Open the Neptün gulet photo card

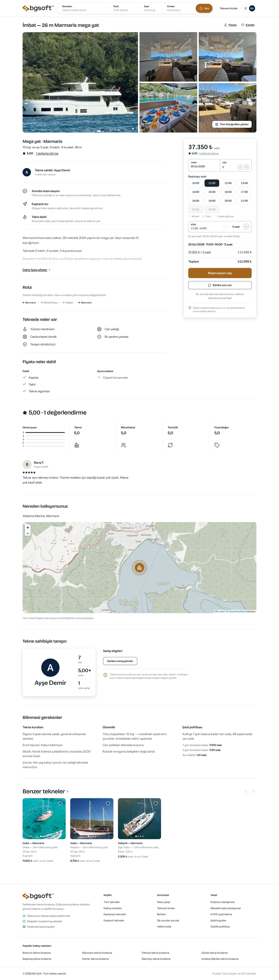pos(92,819)
